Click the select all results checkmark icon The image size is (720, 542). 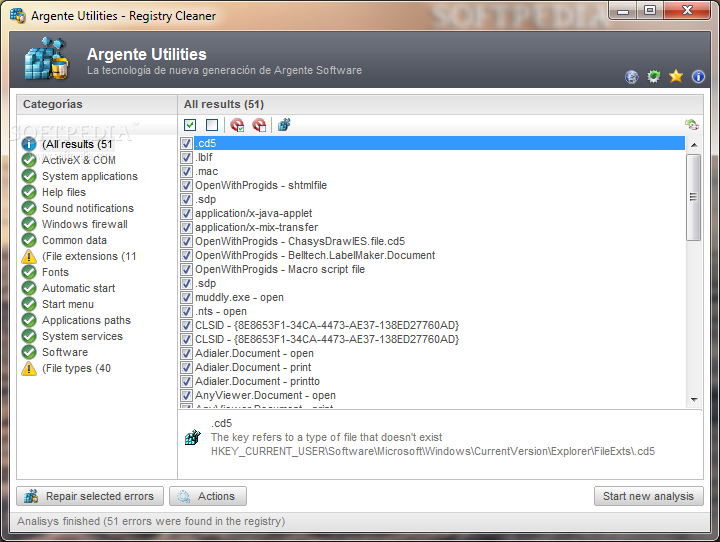(190, 125)
